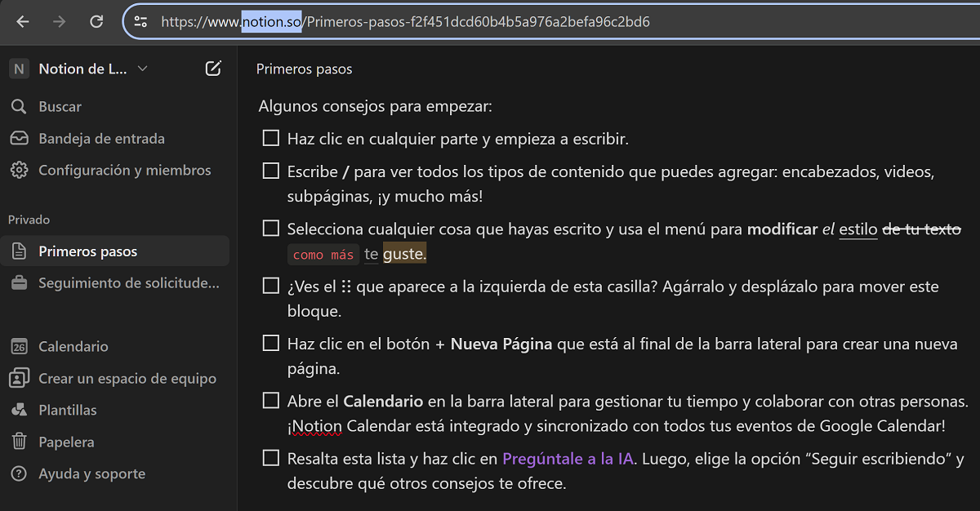Click the purple Pregúntale a la IA text
The image size is (980, 511).
569,459
